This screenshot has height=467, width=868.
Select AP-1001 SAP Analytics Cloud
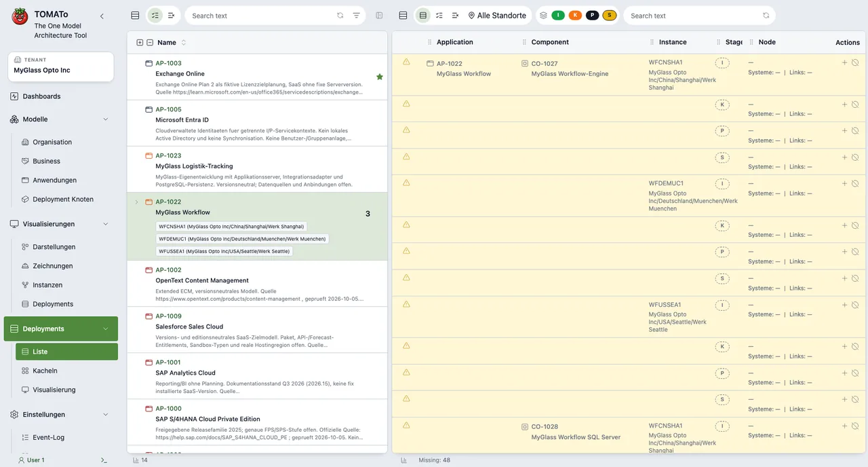[257, 376]
